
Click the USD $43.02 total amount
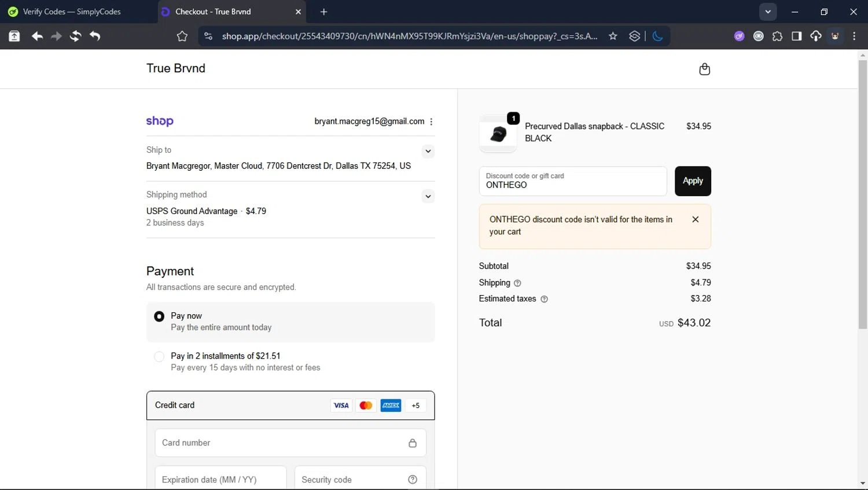(685, 323)
